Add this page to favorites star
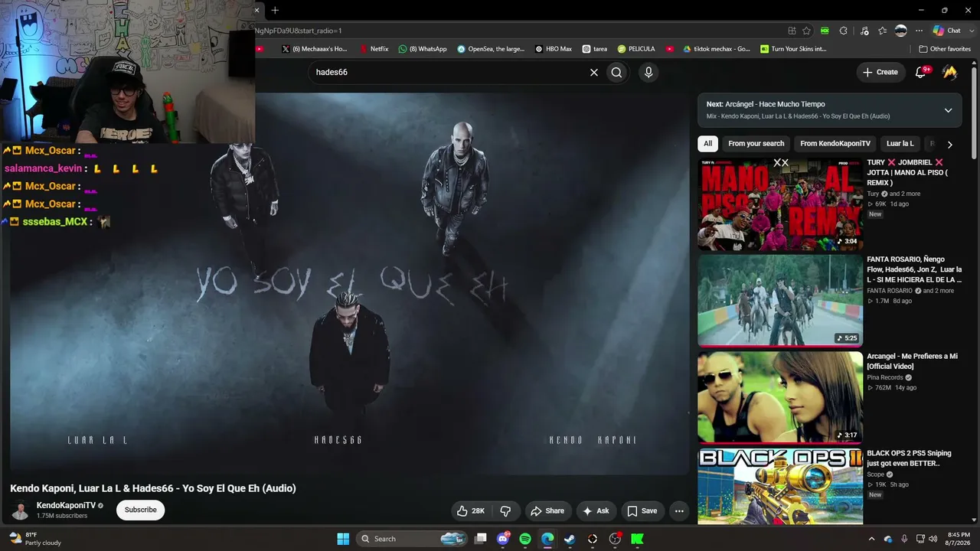Image resolution: width=980 pixels, height=551 pixels. point(806,31)
